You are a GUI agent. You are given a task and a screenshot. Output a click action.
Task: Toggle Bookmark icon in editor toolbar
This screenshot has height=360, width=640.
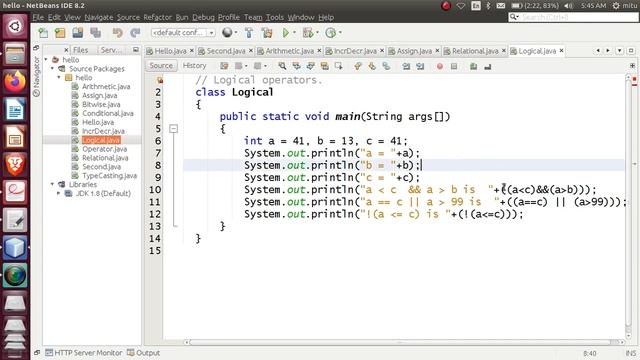(x=386, y=66)
